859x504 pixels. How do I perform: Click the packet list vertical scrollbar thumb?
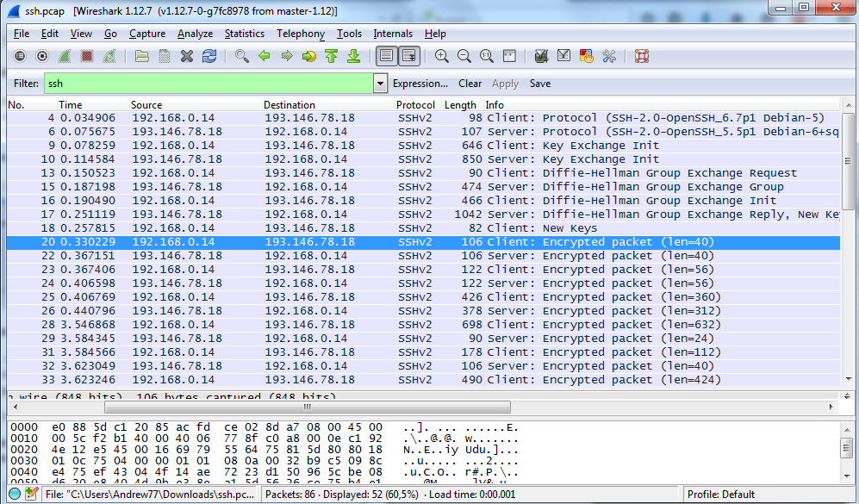coord(849,161)
